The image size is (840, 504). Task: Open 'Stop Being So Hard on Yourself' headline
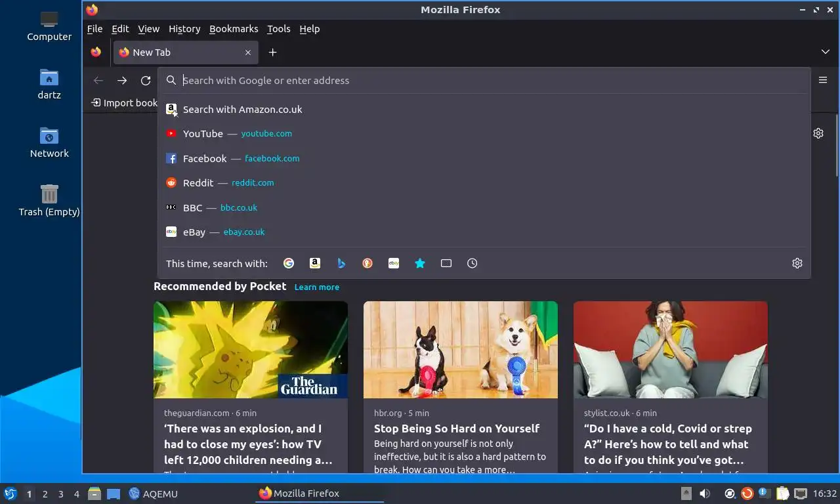coord(457,429)
